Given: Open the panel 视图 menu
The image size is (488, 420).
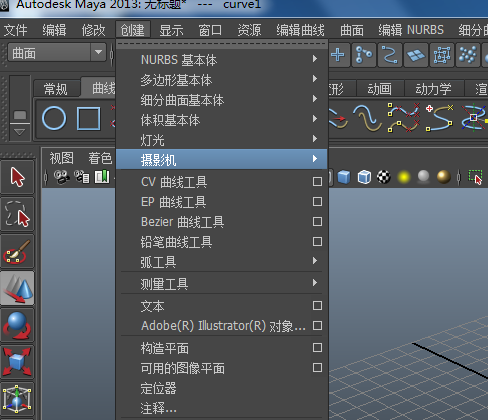Looking at the screenshot, I should point(62,158).
